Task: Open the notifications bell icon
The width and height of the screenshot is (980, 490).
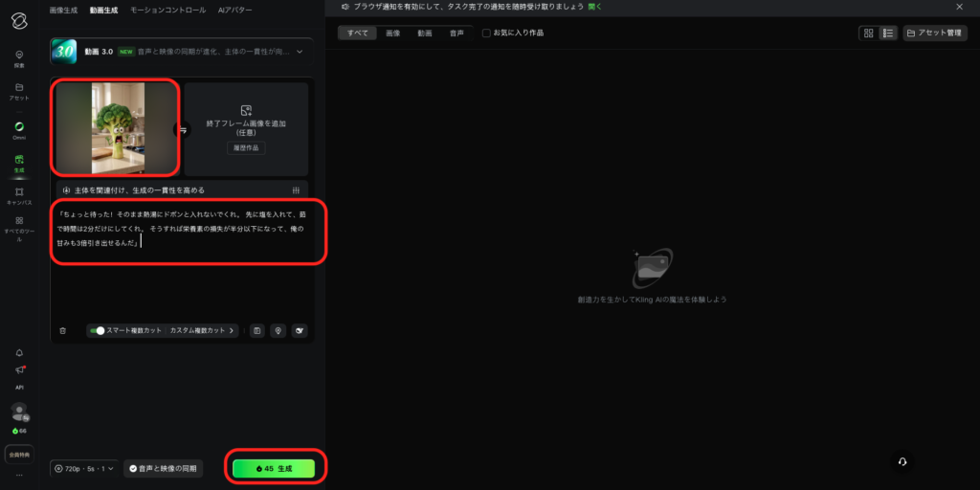Action: (19, 352)
